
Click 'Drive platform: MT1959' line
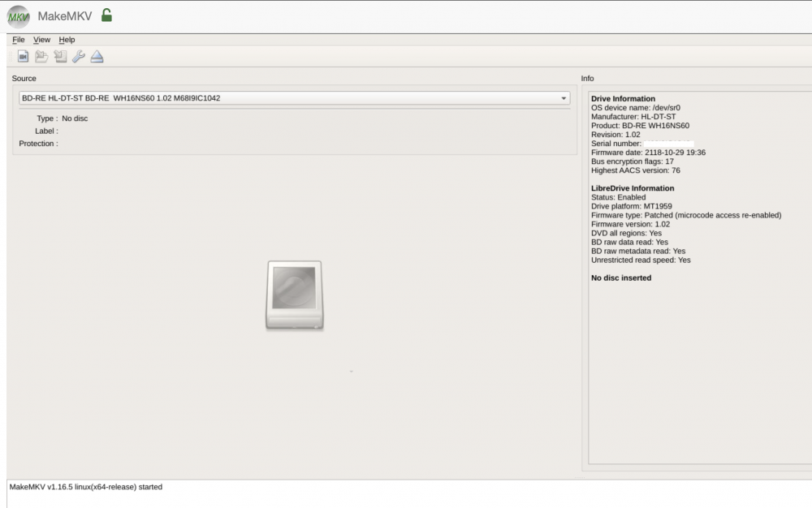click(x=632, y=206)
